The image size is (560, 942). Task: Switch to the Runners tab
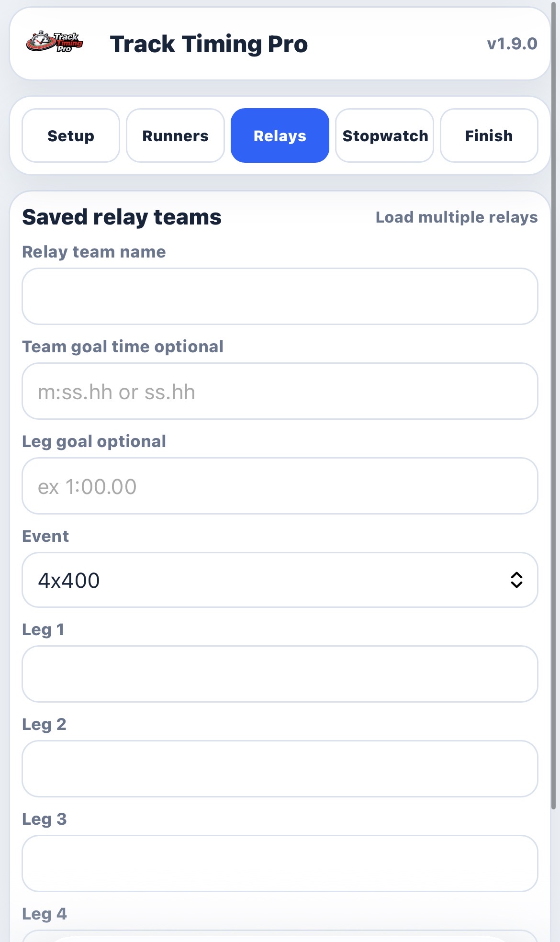coord(175,135)
